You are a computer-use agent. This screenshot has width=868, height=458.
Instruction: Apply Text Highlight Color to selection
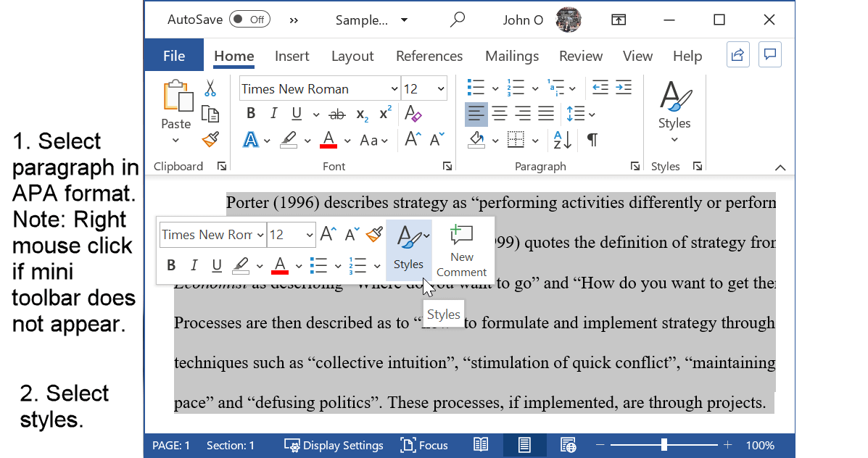(288, 141)
